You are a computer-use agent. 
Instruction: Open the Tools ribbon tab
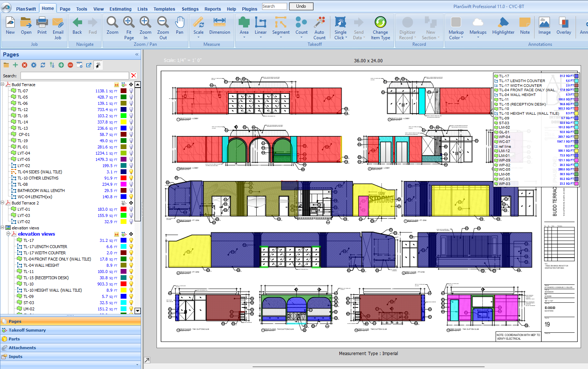pos(81,9)
